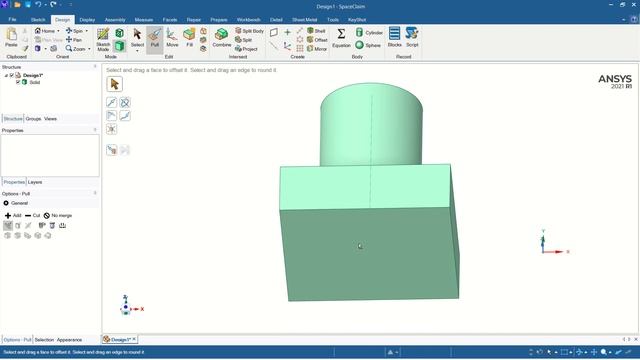
Task: Create a Cylinder body
Action: [369, 32]
